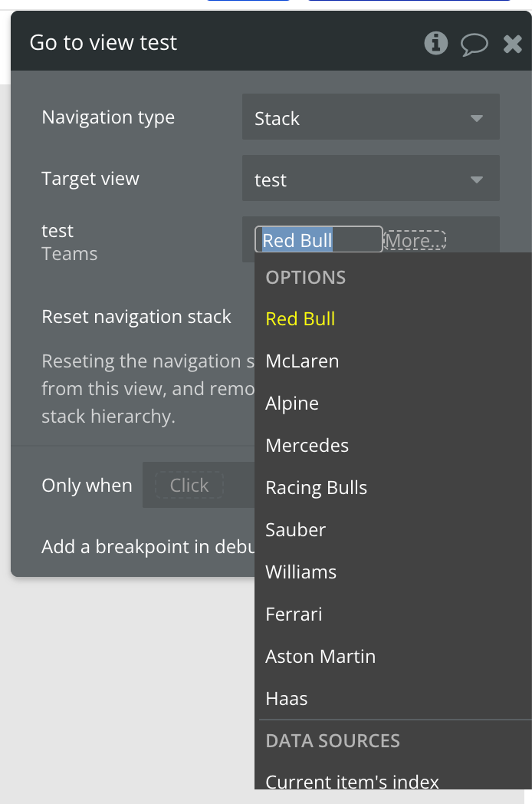
Task: Open the info reference icon
Action: [435, 43]
